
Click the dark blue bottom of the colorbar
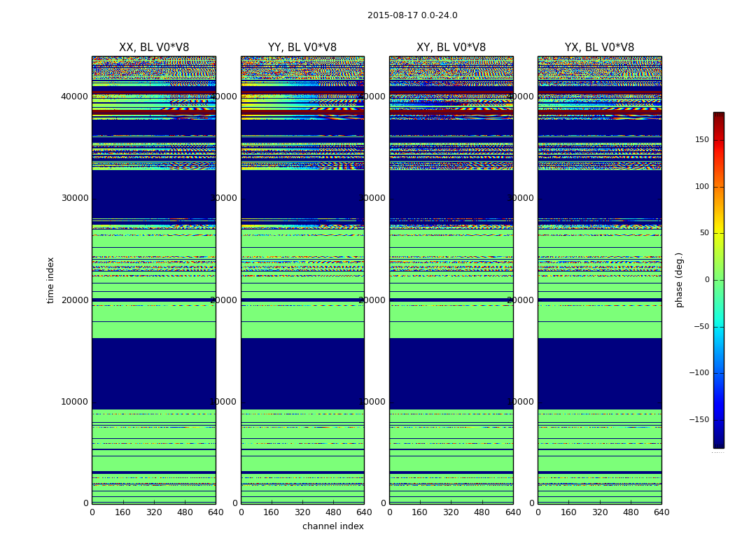718,443
